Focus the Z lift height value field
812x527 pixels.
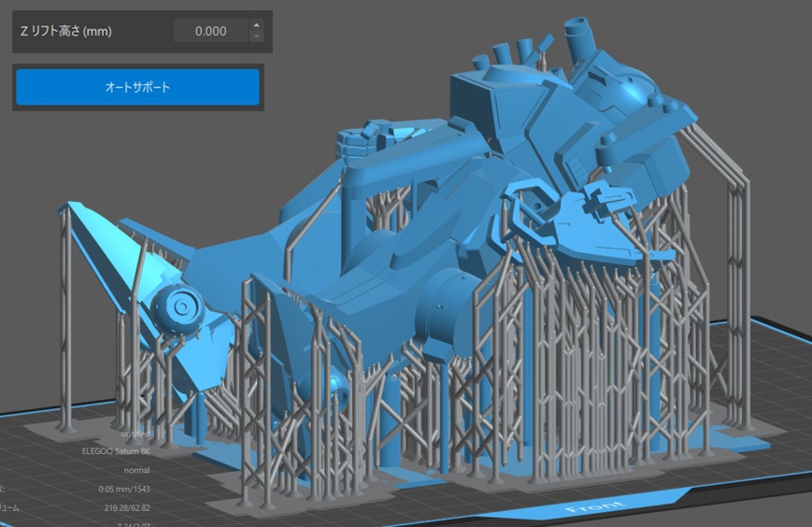pos(211,31)
